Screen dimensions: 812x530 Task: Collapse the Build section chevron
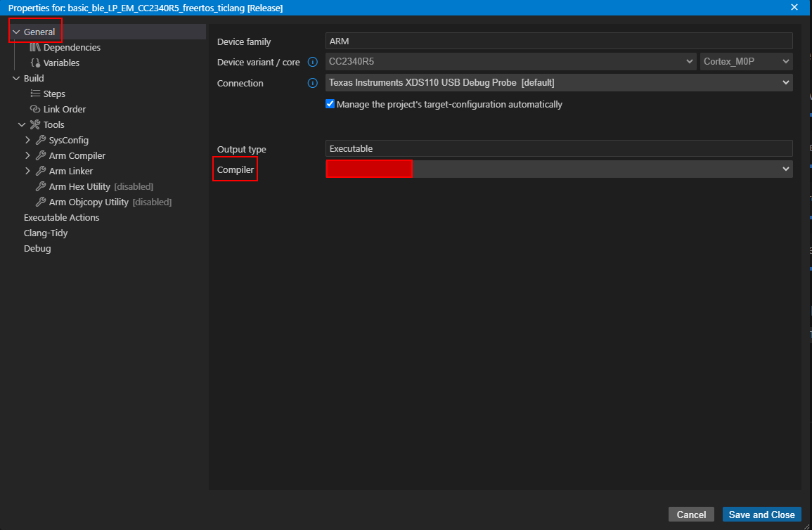[16, 78]
